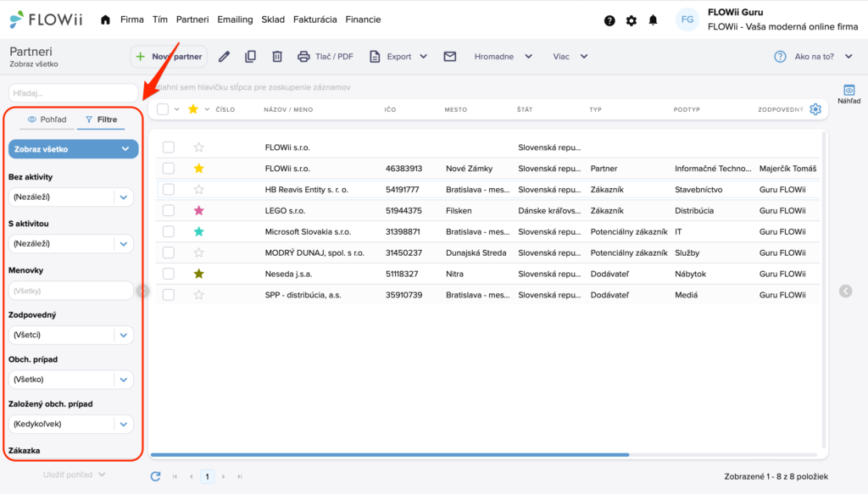Open settings gear in top bar

(x=631, y=20)
